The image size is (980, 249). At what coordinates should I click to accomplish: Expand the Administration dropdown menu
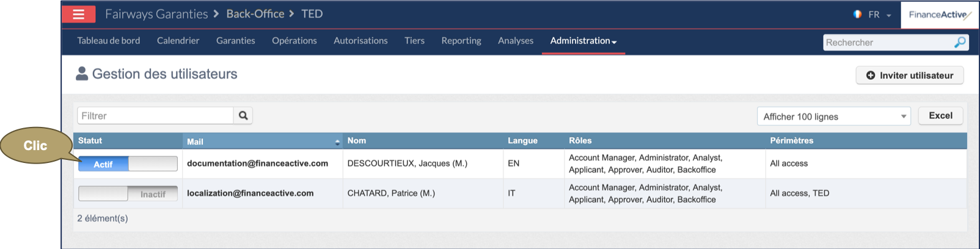(583, 41)
